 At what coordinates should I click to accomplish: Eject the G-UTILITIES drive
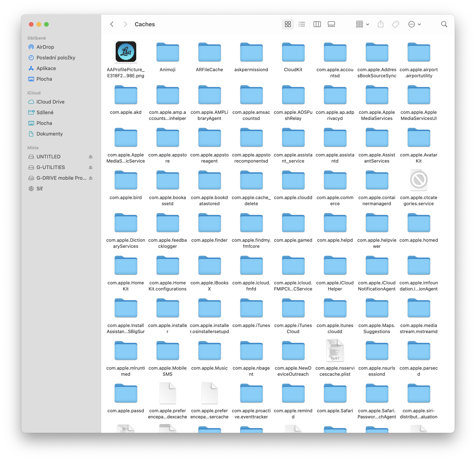(x=91, y=167)
